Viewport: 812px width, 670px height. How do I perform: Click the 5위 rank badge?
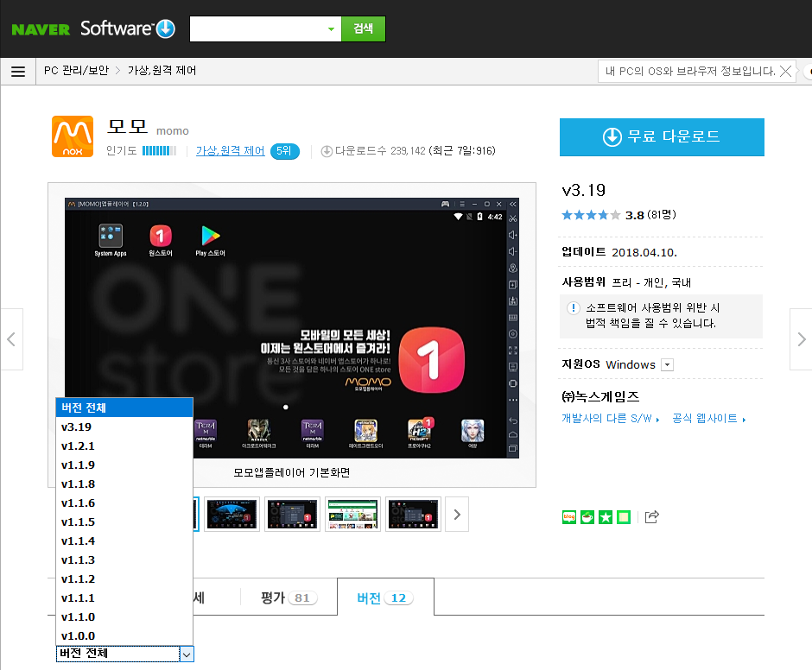tap(284, 151)
